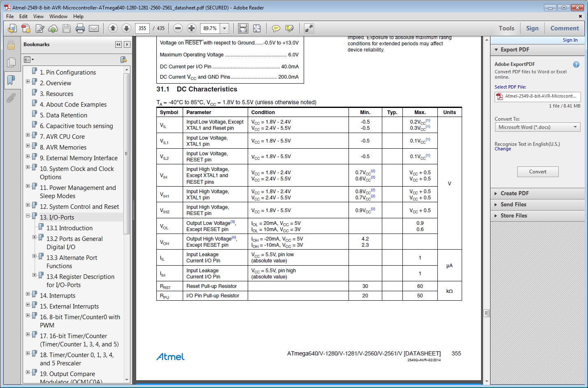The width and height of the screenshot is (588, 388).
Task: Collapse the Export PDF section
Action: pos(496,50)
